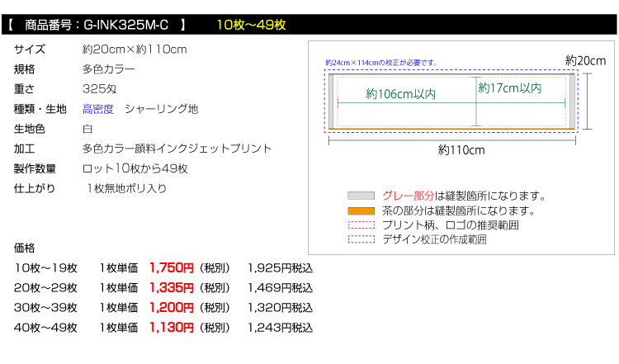Click 1,130円 unit price
Viewport: 619px width, 364px height.
point(172,328)
